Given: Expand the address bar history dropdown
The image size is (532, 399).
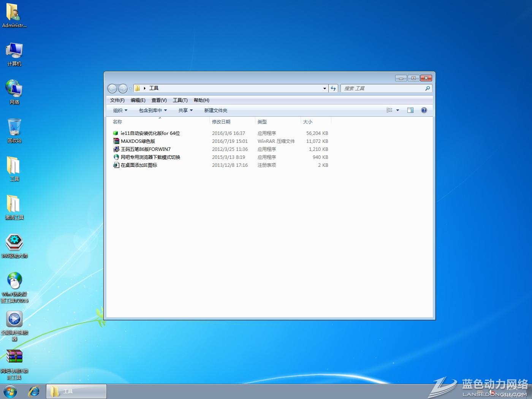Looking at the screenshot, I should click(325, 88).
